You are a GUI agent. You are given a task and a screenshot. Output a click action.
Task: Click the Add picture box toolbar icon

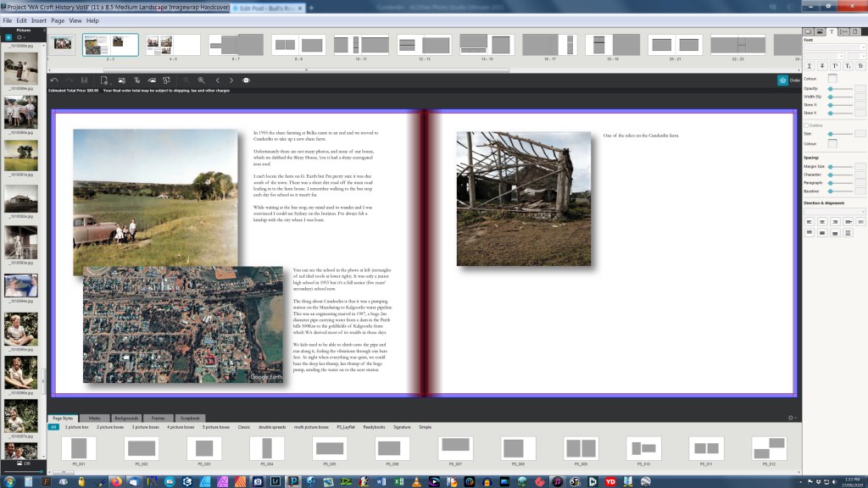[x=121, y=80]
